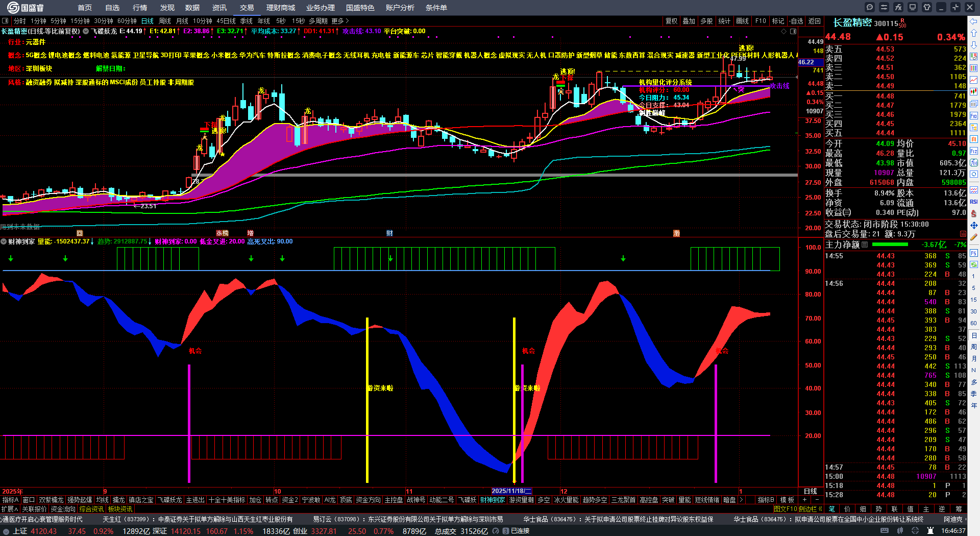Image resolution: width=980 pixels, height=536 pixels.
Task: Open the 模板 template menu
Action: point(787,500)
